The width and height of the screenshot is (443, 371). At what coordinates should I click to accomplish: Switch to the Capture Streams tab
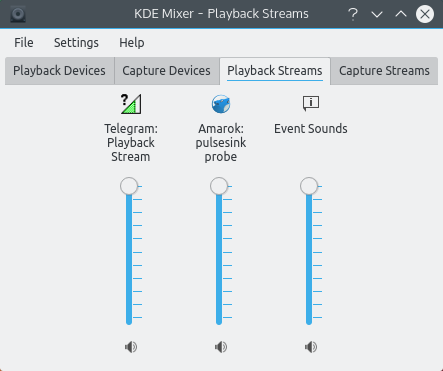tap(384, 71)
